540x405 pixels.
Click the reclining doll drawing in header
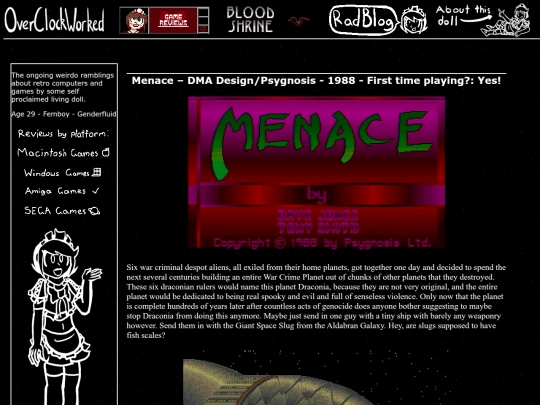(506, 20)
